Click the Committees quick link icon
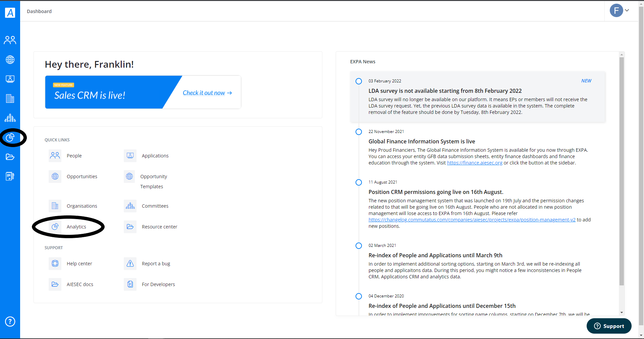 130,206
